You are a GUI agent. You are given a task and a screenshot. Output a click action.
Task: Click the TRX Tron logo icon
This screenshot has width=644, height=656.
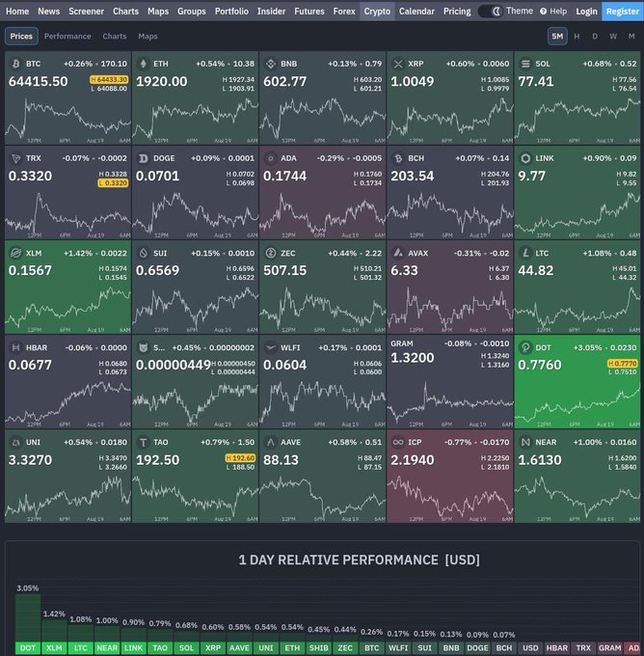[x=15, y=158]
